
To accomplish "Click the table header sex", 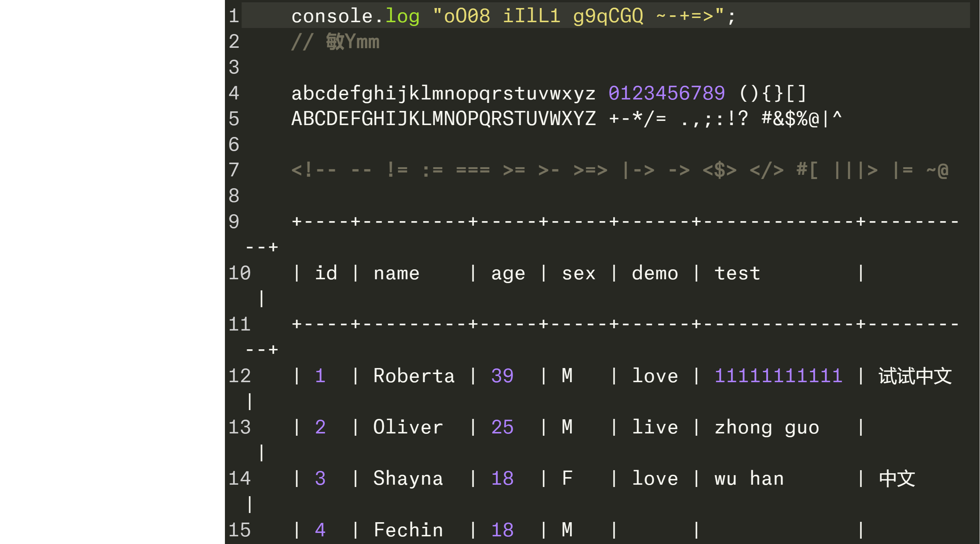I will (x=578, y=274).
